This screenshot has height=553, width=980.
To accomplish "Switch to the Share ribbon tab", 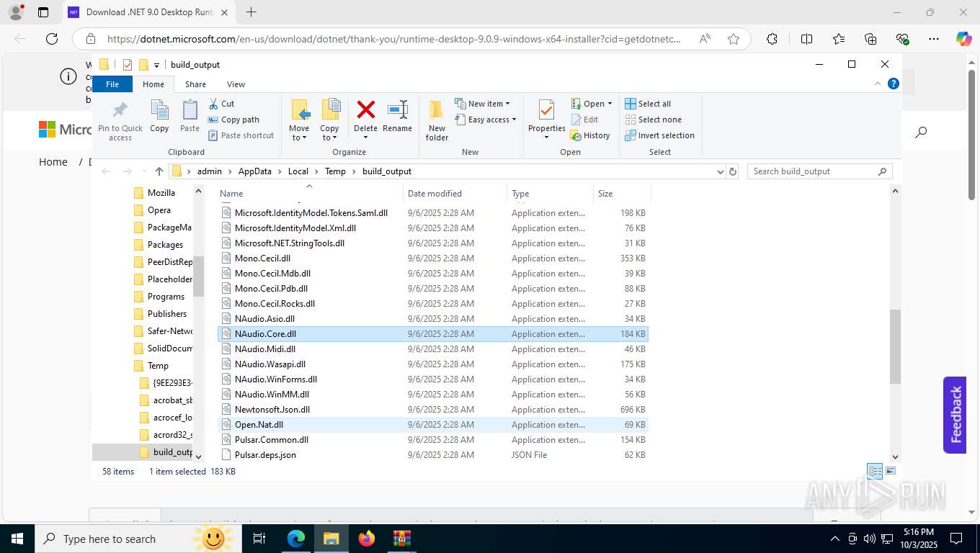I will 195,84.
